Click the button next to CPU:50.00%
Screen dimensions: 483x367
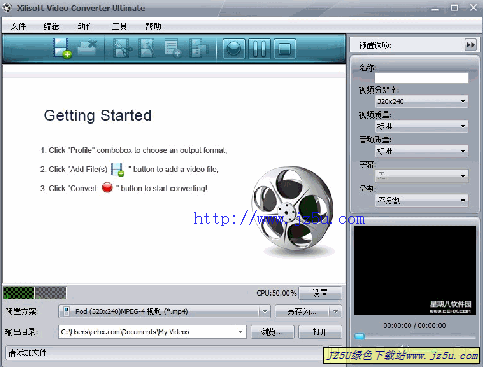(x=320, y=293)
